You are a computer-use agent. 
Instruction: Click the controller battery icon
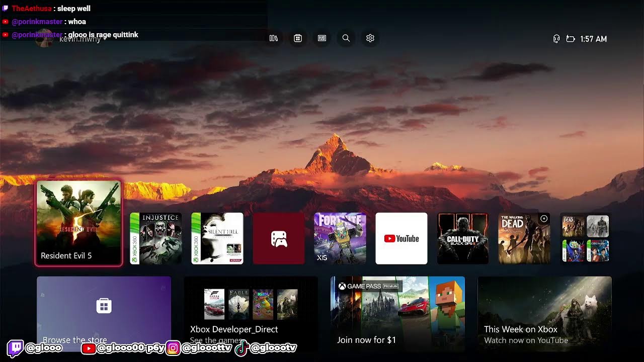pyautogui.click(x=571, y=39)
